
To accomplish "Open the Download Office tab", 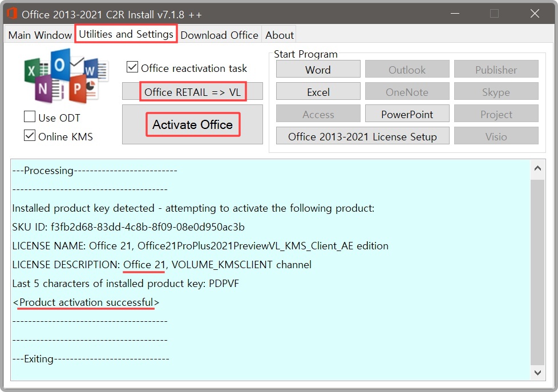I will point(219,35).
